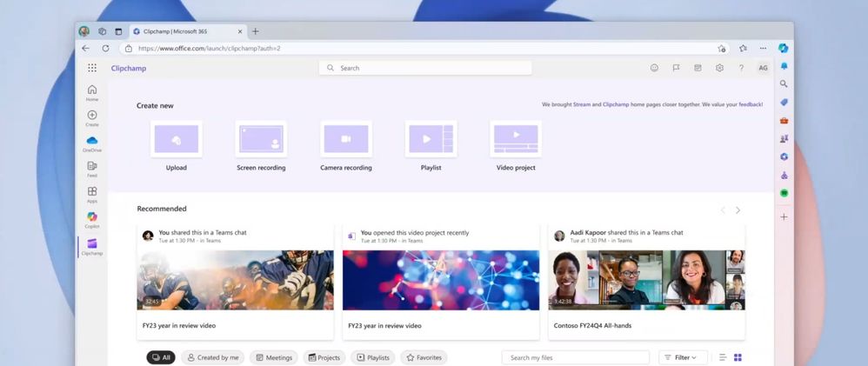Show previous Recommended items arrow
The height and width of the screenshot is (366, 868).
723,210
